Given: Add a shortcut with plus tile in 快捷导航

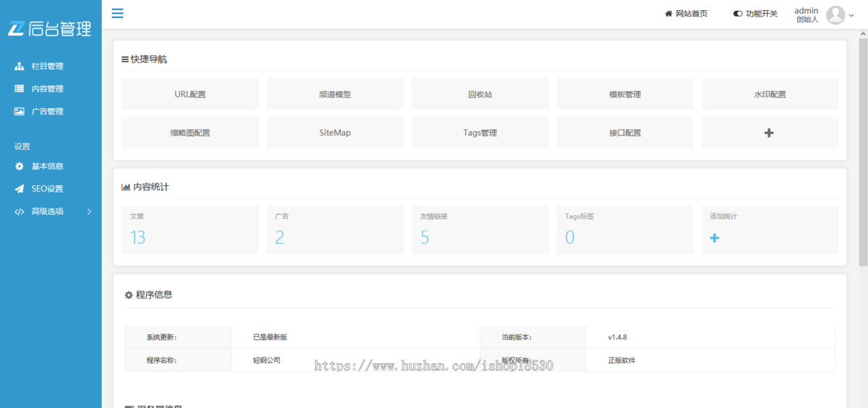Looking at the screenshot, I should coord(770,133).
